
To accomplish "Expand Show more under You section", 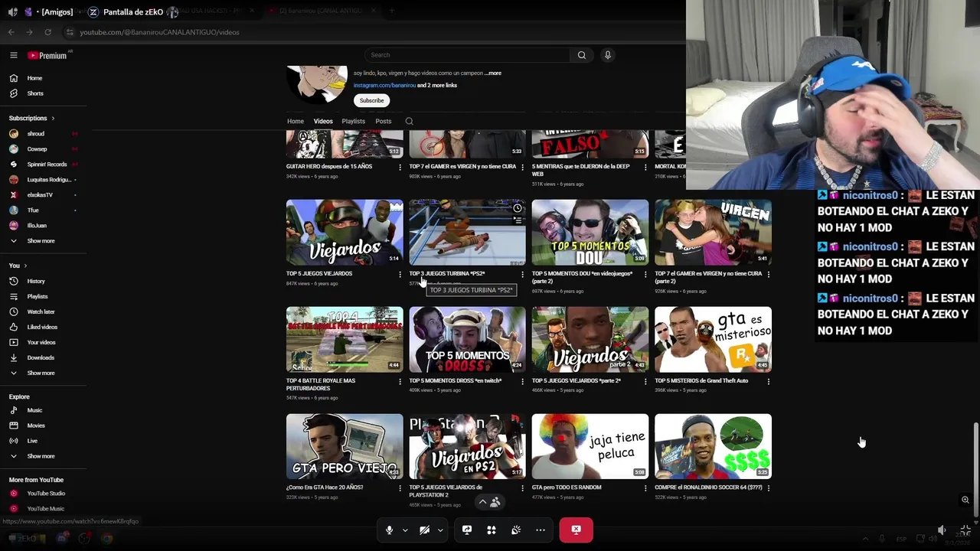I will tap(41, 373).
